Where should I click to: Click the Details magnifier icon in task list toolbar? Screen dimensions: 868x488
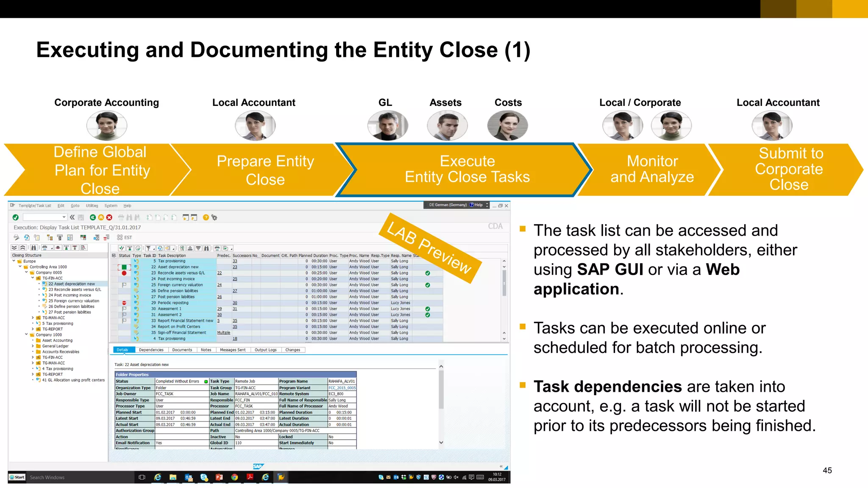[x=182, y=248]
